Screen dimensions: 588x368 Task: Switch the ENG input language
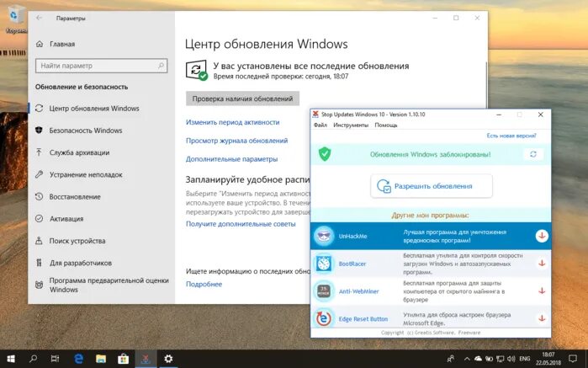pos(525,359)
